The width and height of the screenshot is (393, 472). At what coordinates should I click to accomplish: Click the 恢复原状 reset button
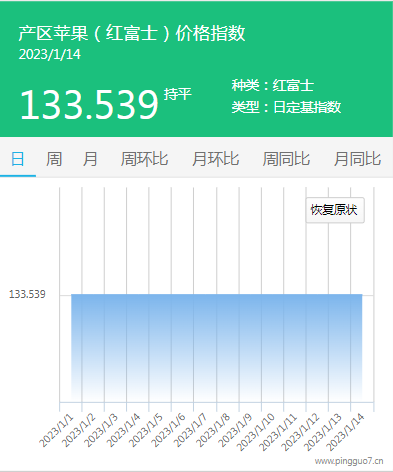tap(335, 210)
